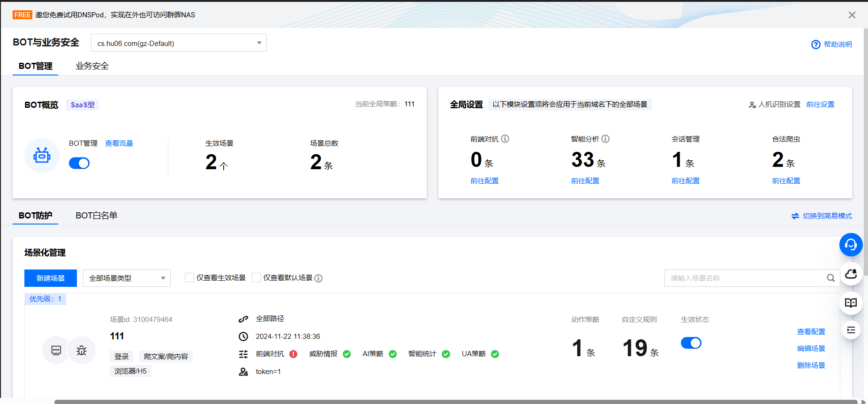This screenshot has width=868, height=404.
Task: Click 删除场景 for scene 111
Action: click(x=811, y=366)
